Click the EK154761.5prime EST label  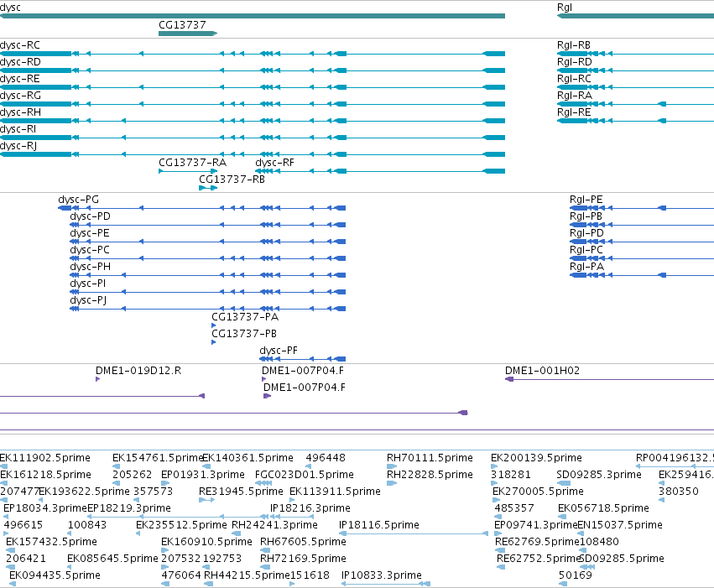coord(158,458)
